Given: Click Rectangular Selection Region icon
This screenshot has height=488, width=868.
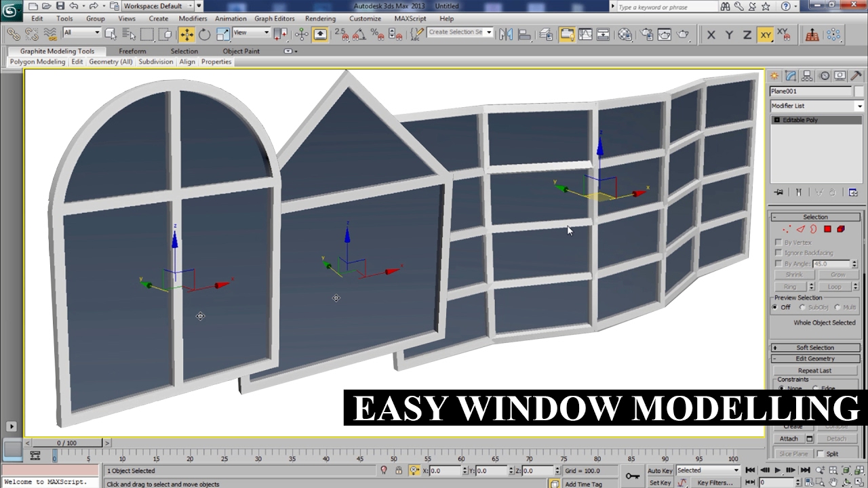Looking at the screenshot, I should pos(147,35).
